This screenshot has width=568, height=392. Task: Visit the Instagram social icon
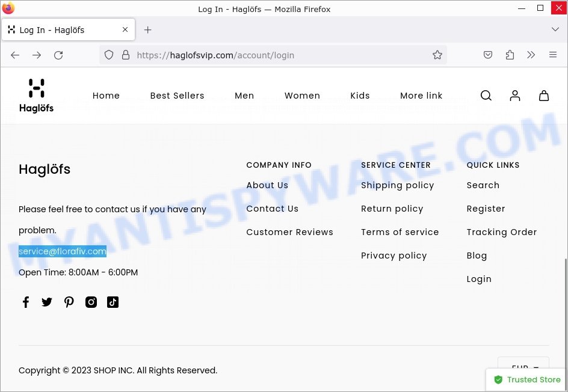[x=91, y=302]
